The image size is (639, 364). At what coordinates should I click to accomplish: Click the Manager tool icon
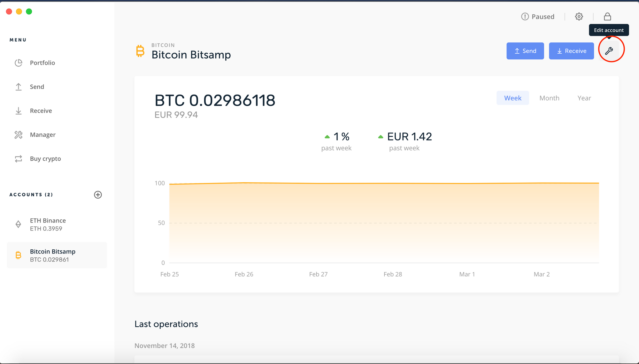19,134
